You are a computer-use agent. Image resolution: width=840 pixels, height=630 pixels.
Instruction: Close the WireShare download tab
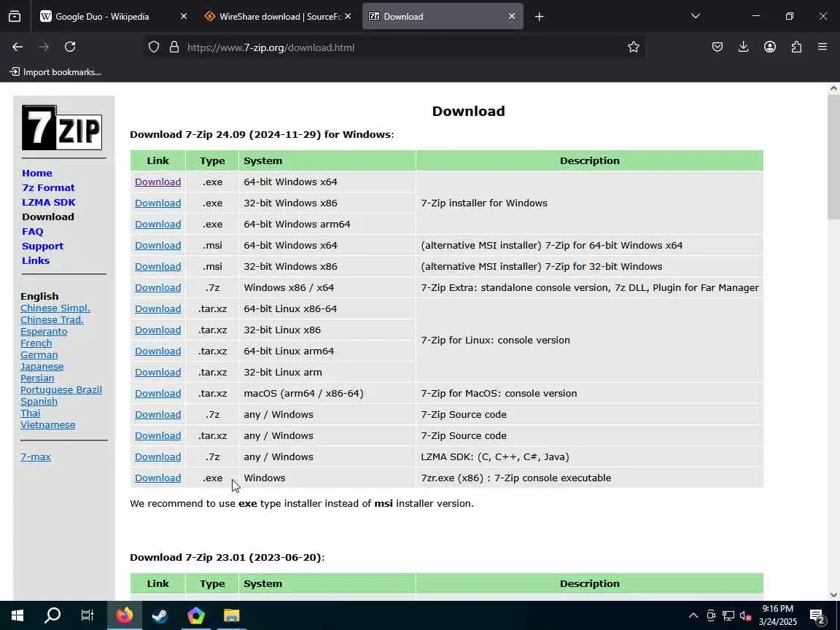point(349,17)
